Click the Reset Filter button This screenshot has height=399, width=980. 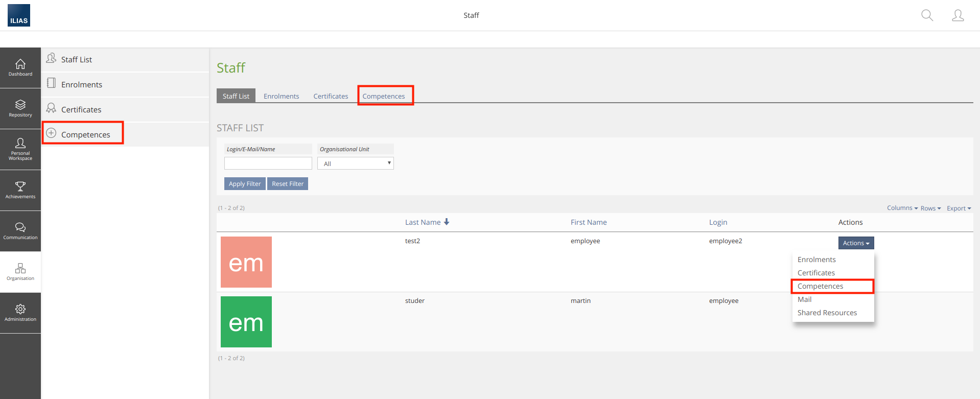(288, 184)
